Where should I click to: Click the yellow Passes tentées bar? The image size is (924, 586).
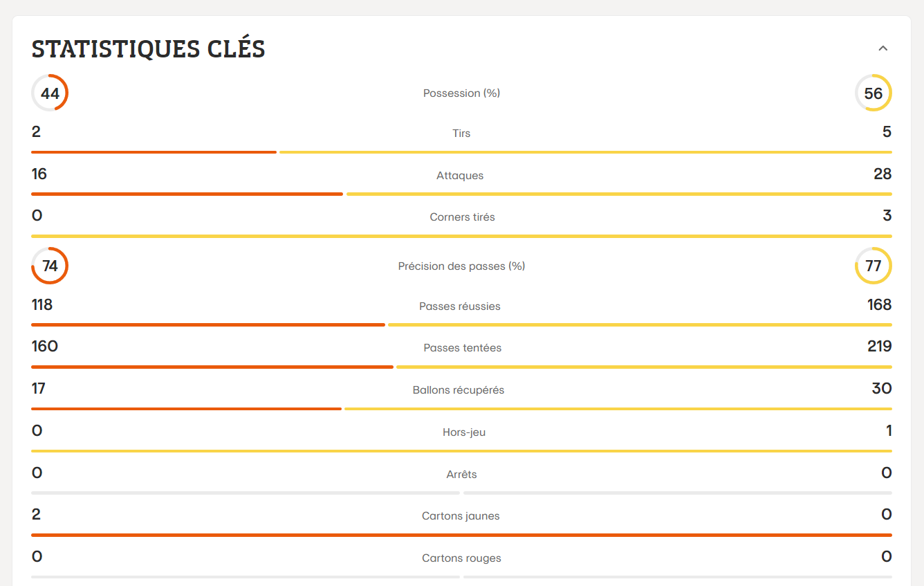[643, 367]
